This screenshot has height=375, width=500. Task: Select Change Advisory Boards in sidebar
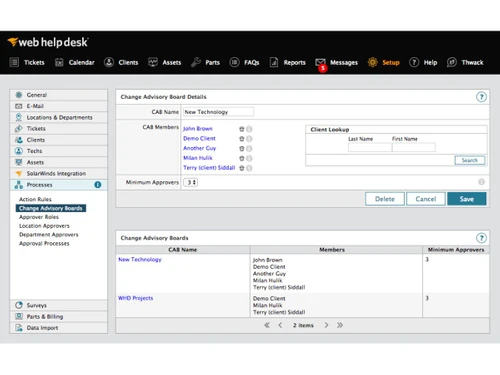[51, 208]
